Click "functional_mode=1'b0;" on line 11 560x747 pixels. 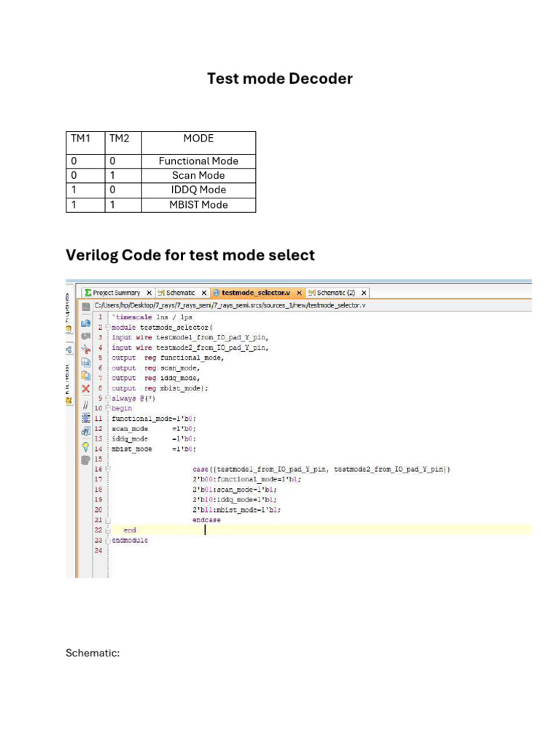click(154, 419)
